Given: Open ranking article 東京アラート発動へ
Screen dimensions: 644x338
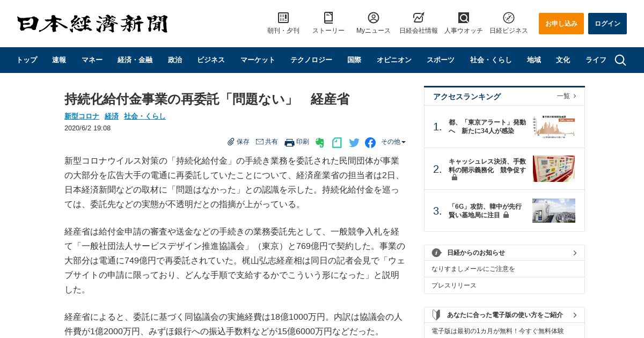Looking at the screenshot, I should 487,127.
